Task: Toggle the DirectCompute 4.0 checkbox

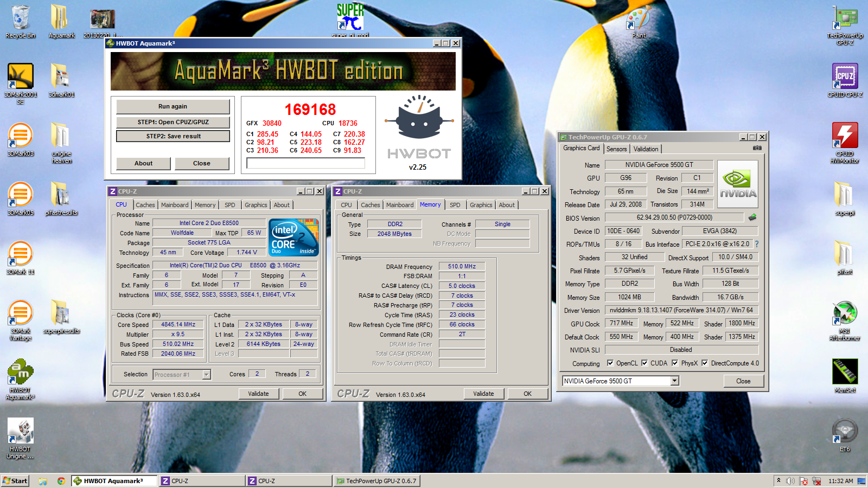Action: 705,363
